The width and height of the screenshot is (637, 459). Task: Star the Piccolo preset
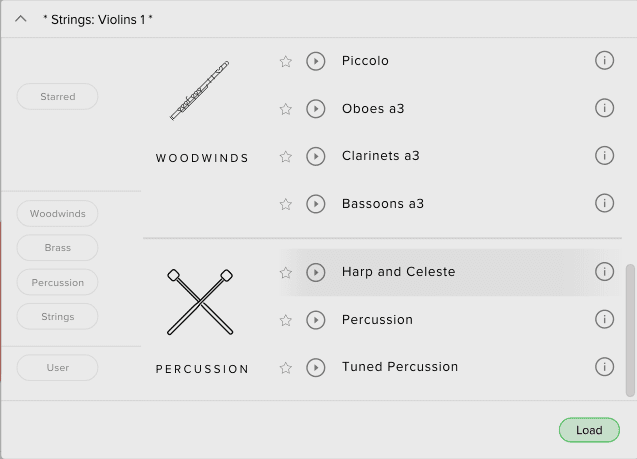(x=286, y=61)
